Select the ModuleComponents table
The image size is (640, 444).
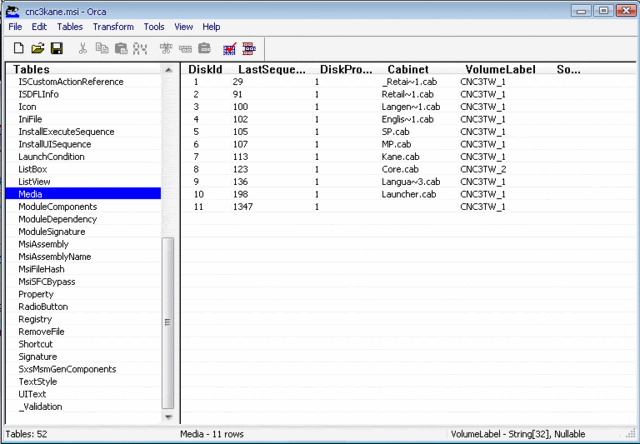58,207
